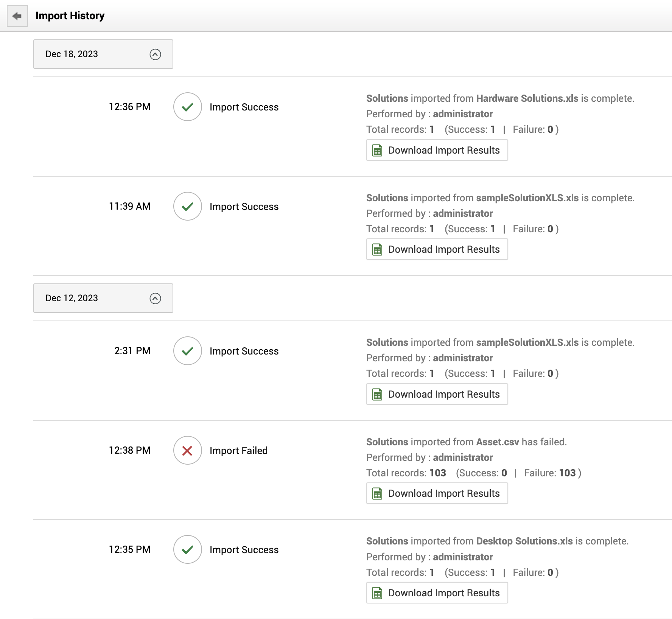The width and height of the screenshot is (672, 619).
Task: Click the Import Failed status label
Action: pos(238,451)
